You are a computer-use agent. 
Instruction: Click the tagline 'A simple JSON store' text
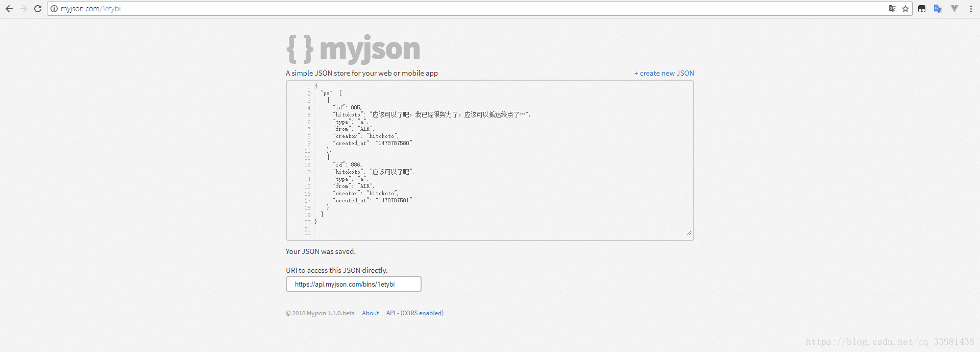pos(362,73)
